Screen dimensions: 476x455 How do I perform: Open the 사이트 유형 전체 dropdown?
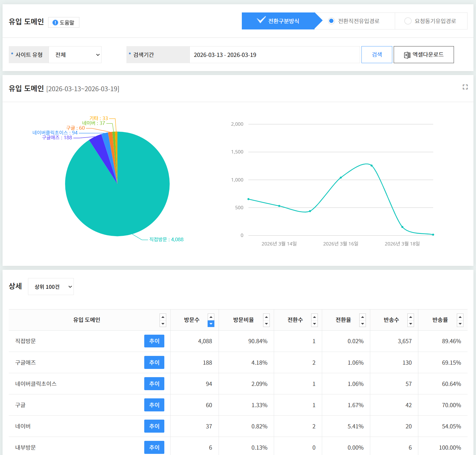tap(75, 55)
